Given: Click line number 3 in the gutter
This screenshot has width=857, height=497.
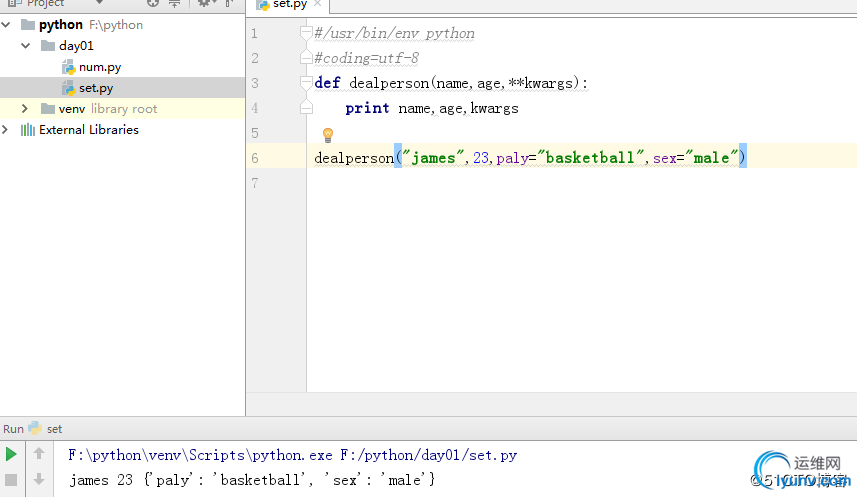Looking at the screenshot, I should (x=255, y=83).
